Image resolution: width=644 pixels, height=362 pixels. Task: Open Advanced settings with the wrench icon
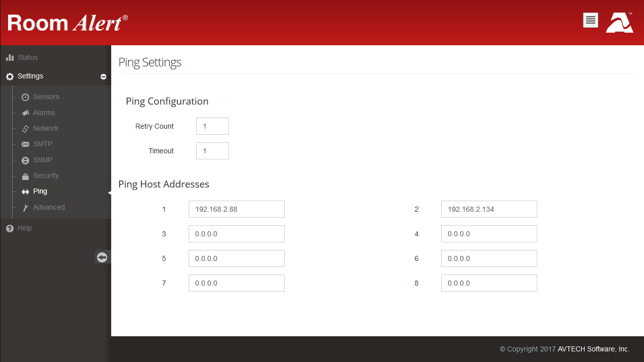(x=25, y=207)
